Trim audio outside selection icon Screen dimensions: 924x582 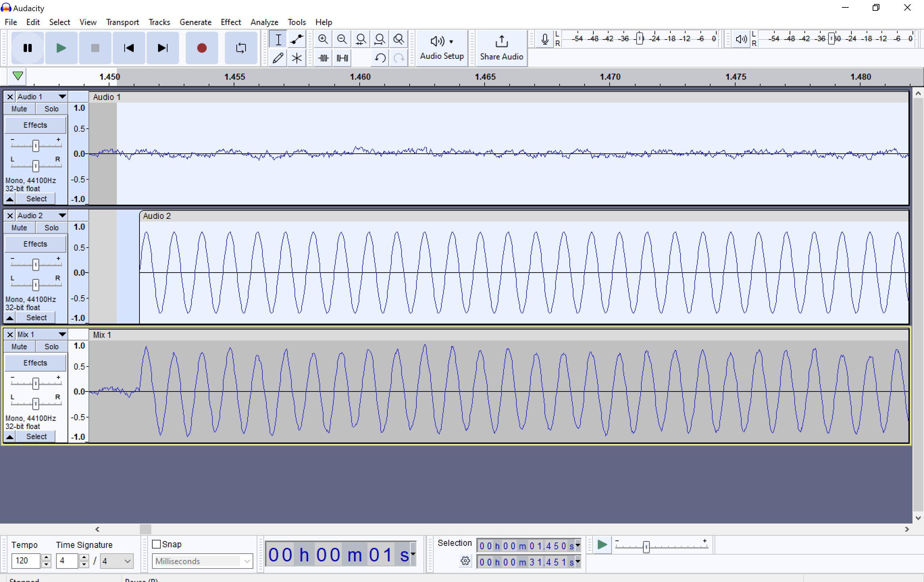323,58
